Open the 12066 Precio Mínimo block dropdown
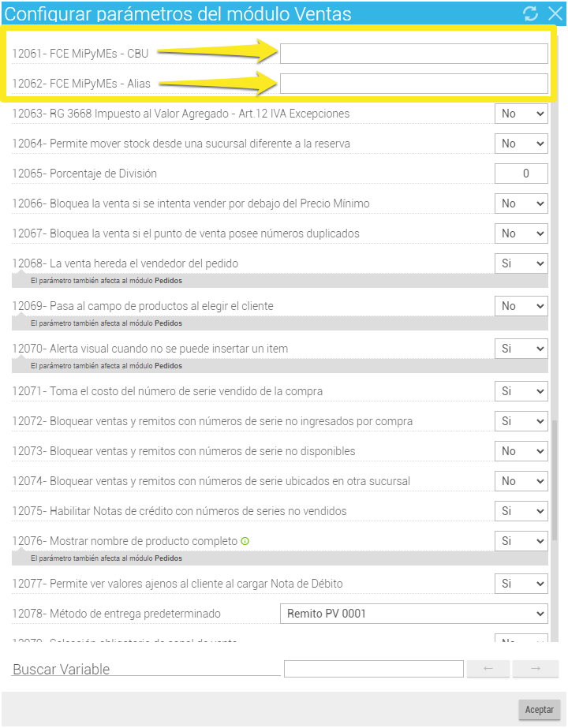 coord(521,203)
